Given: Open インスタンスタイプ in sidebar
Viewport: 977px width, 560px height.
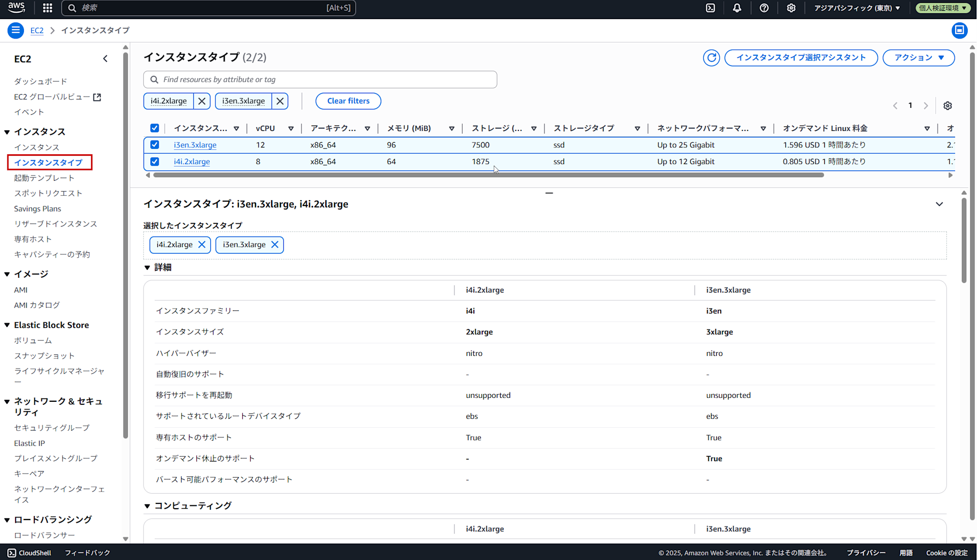Looking at the screenshot, I should click(49, 163).
